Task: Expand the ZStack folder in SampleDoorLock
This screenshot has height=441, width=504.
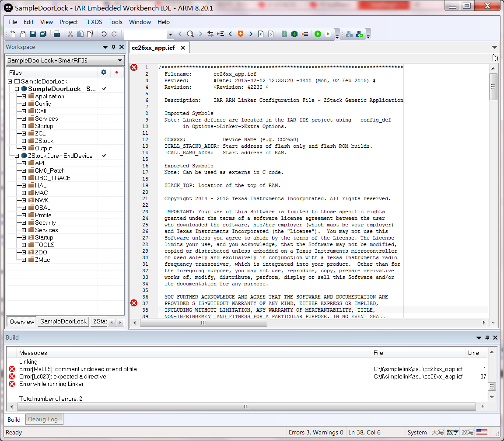Action: (x=24, y=141)
